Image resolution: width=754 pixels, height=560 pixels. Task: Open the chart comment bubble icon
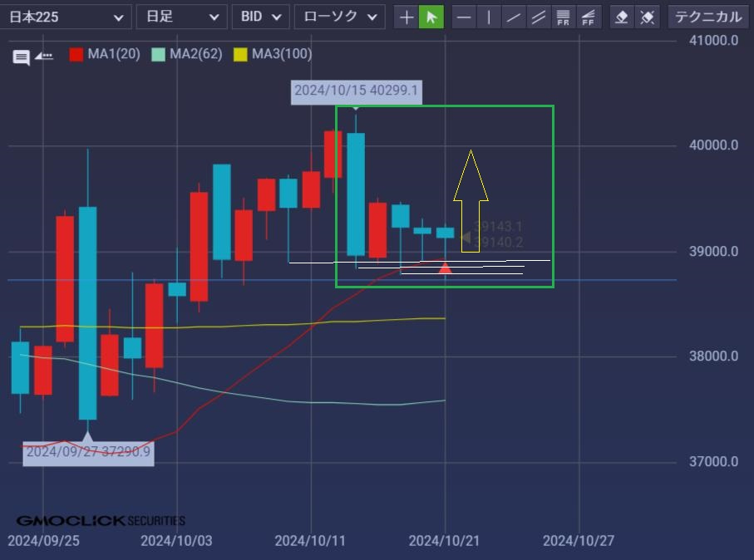tap(21, 57)
